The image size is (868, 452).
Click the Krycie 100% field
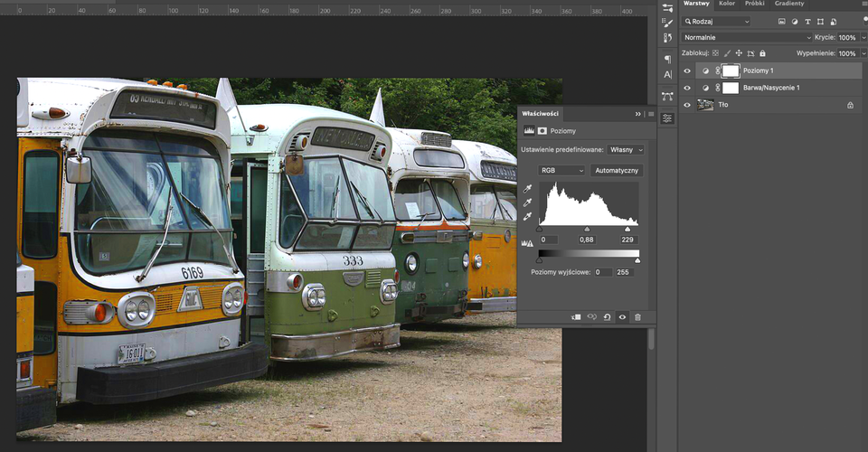tap(847, 38)
